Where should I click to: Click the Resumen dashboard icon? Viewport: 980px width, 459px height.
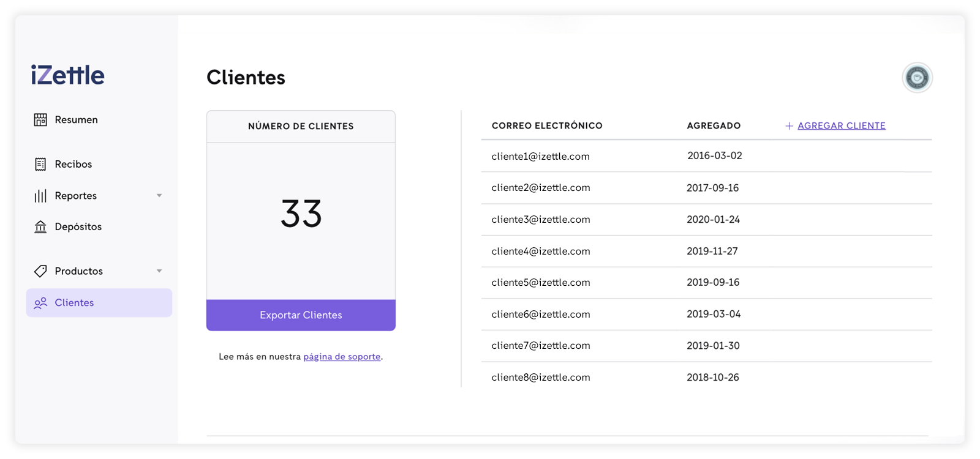[x=40, y=120]
